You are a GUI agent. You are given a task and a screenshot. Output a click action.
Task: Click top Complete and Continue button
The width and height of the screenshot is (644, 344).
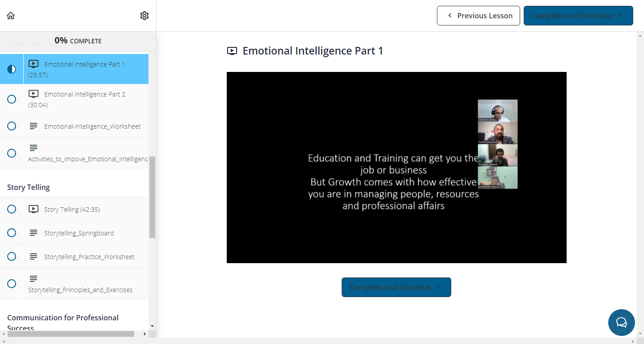click(x=578, y=16)
